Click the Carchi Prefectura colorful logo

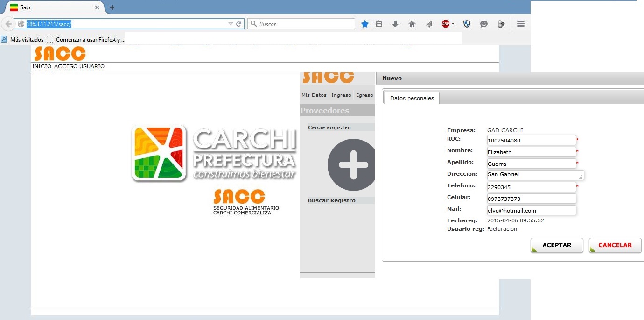(x=160, y=153)
